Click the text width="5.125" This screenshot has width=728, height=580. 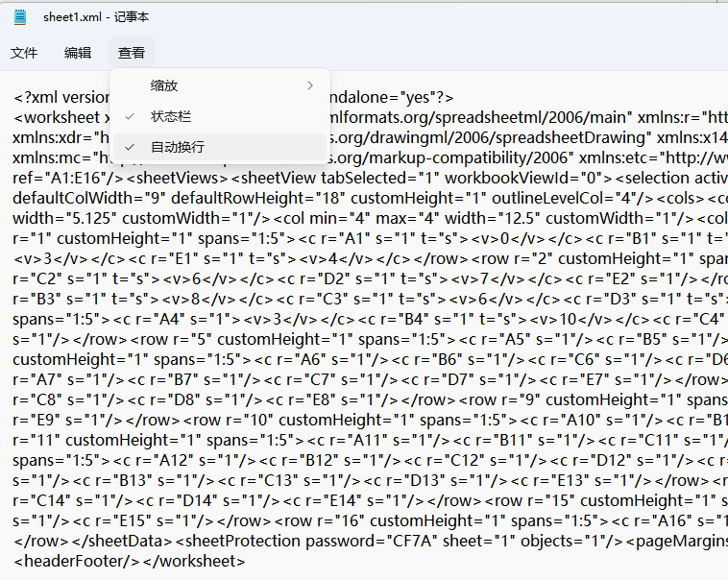[x=64, y=218]
